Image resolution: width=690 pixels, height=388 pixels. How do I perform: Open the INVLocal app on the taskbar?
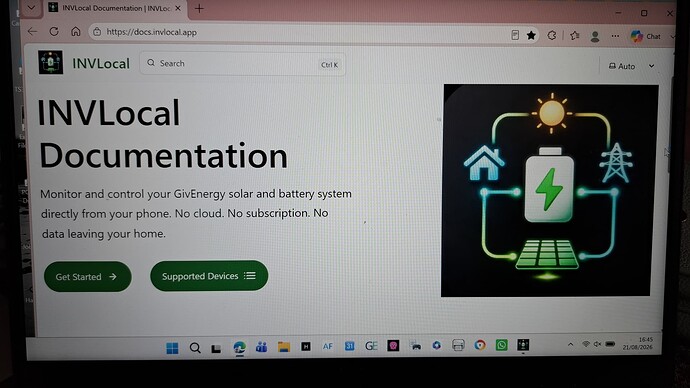(523, 345)
